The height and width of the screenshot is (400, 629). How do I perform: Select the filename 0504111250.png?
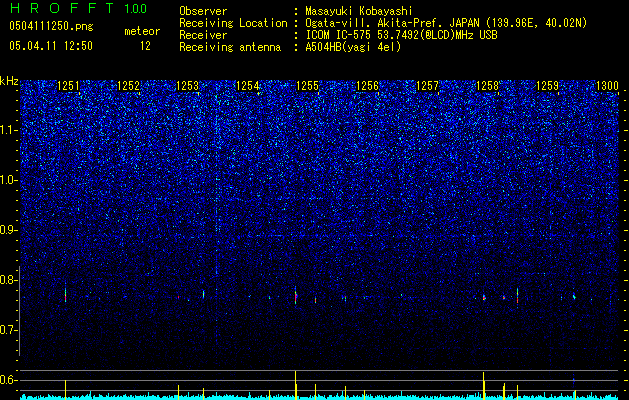point(51,26)
